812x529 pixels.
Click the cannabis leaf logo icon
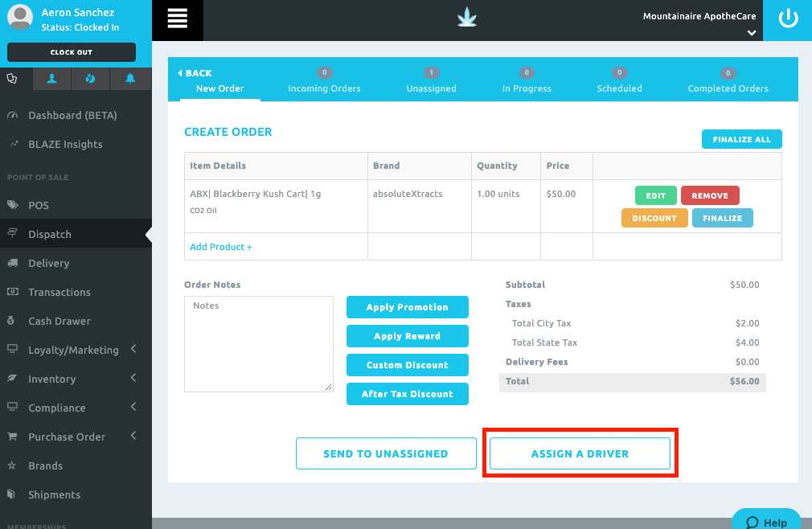click(466, 18)
